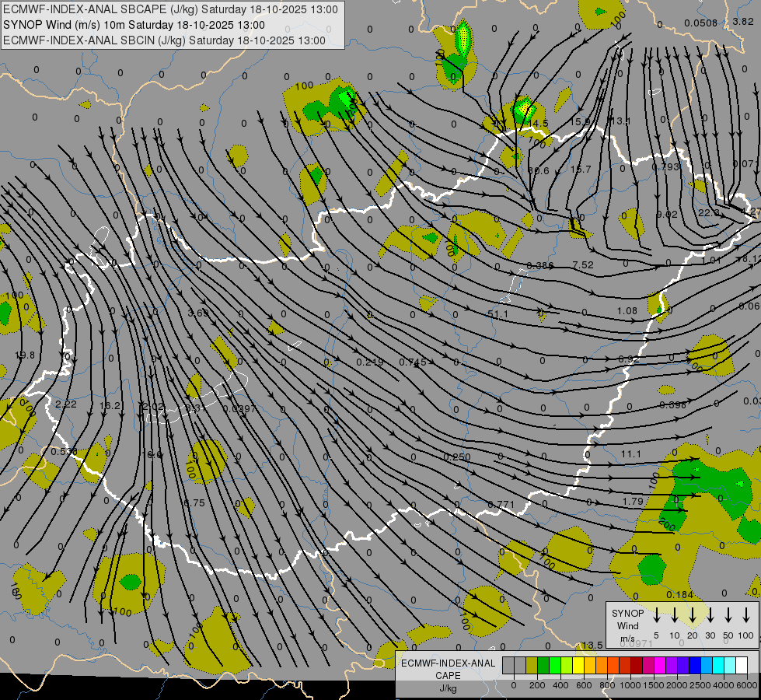Select the yellow swatch on CAPE color scale
The height and width of the screenshot is (700, 761).
(x=578, y=666)
